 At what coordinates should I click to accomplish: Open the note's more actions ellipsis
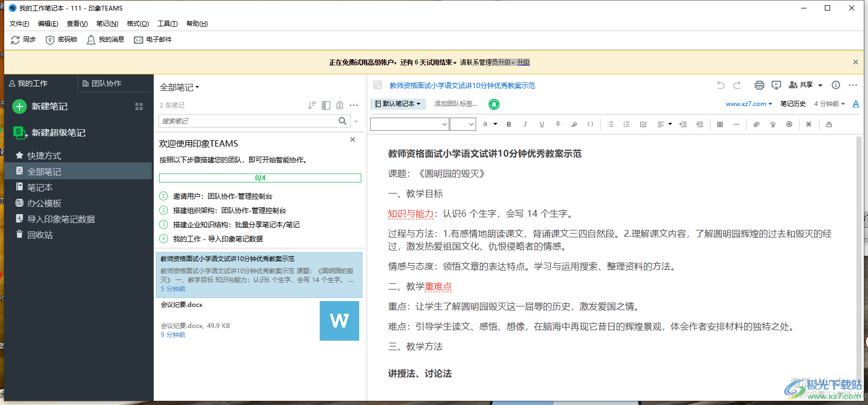coord(853,85)
